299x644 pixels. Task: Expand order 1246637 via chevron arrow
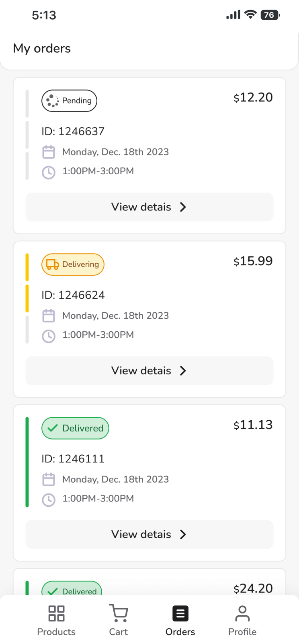[x=183, y=207]
